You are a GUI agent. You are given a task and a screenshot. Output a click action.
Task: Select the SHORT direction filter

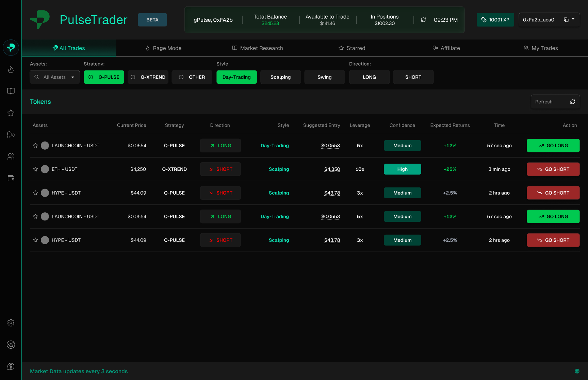(x=413, y=77)
